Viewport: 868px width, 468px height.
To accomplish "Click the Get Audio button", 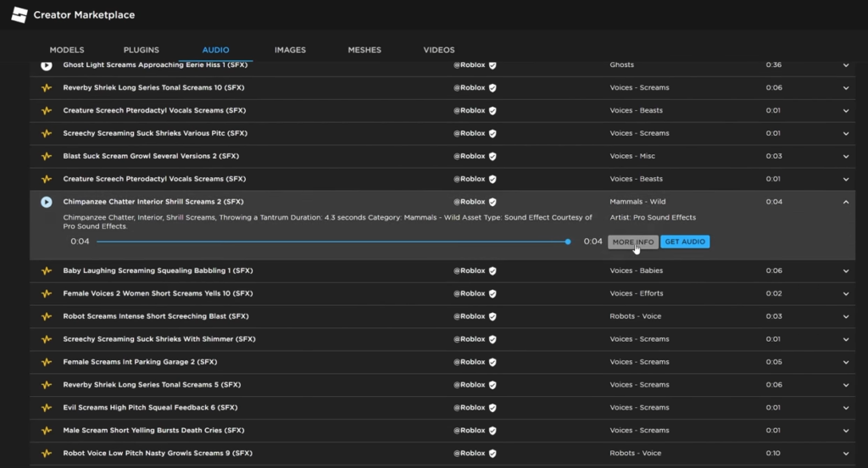I will tap(685, 242).
